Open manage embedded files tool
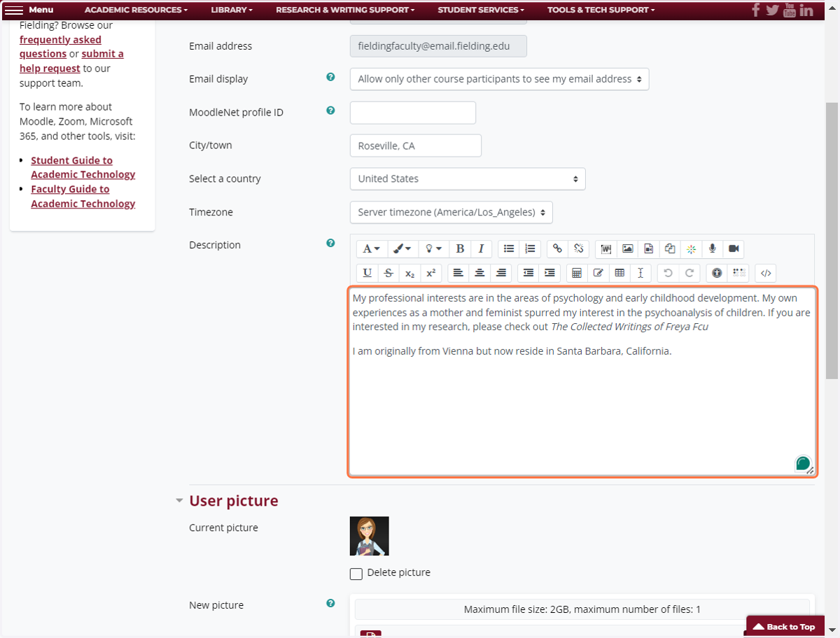840x638 pixels. (670, 249)
